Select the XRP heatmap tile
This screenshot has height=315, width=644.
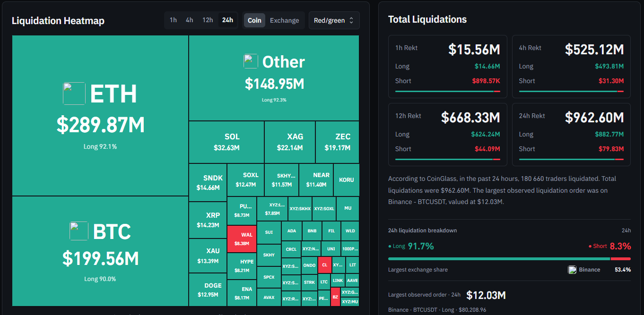coord(208,220)
